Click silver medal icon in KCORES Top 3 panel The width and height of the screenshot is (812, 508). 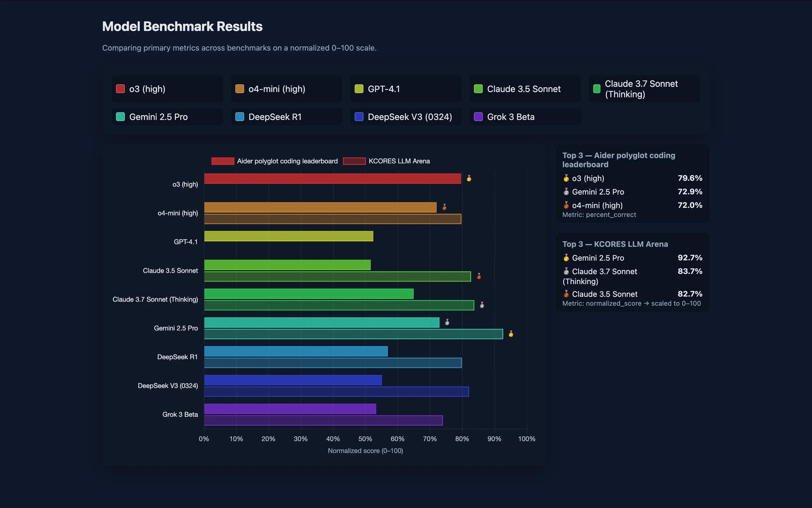(566, 271)
